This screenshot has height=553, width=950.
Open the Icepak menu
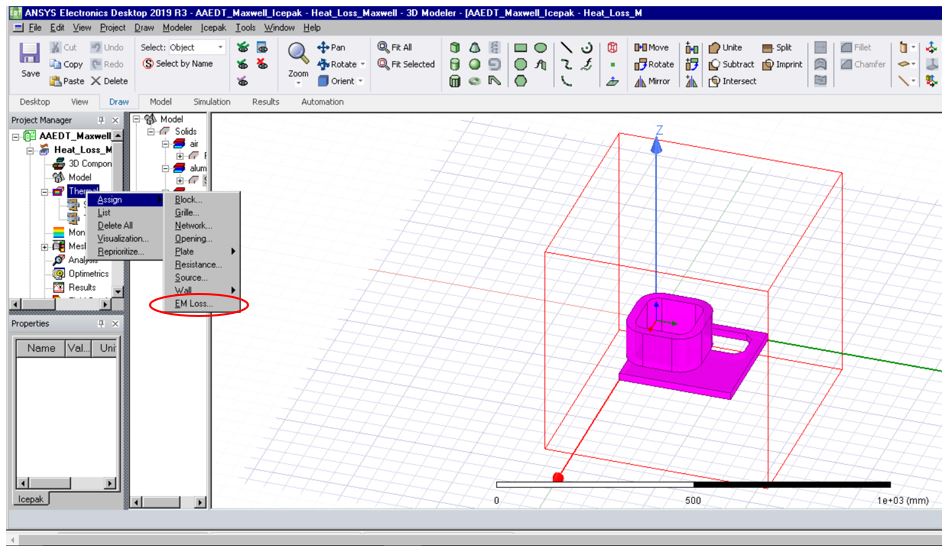point(213,27)
